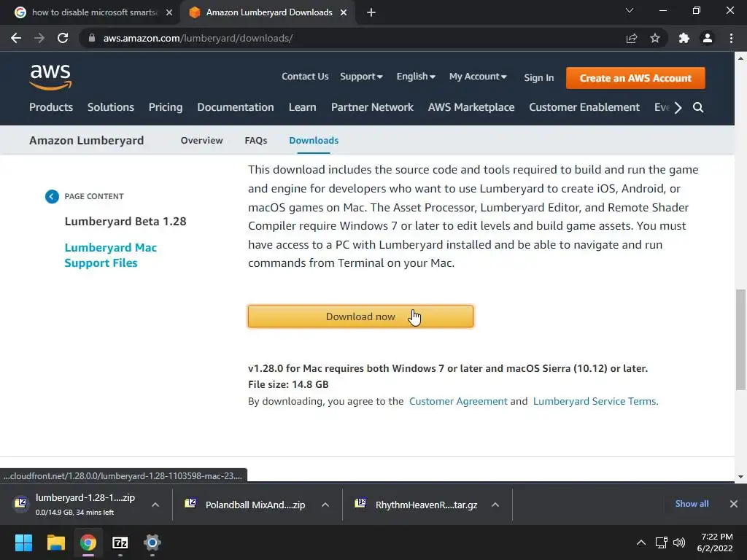Open the Partner Network menu

[x=372, y=107]
